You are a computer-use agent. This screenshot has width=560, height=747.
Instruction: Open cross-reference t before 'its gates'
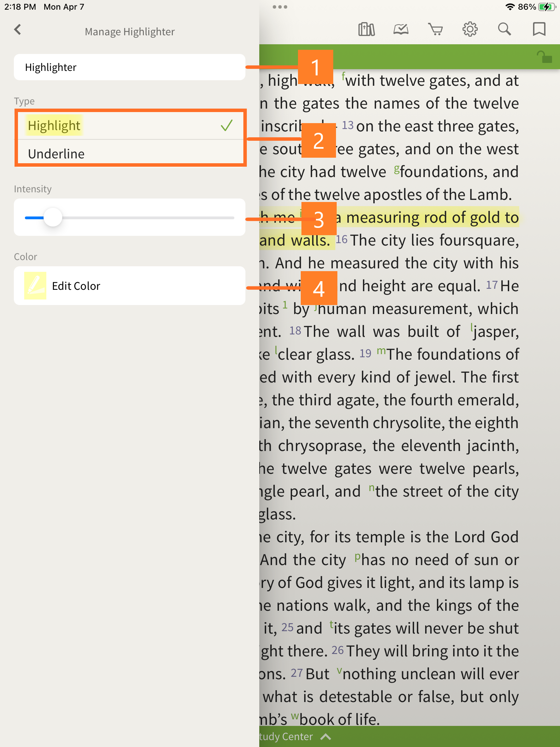click(331, 624)
